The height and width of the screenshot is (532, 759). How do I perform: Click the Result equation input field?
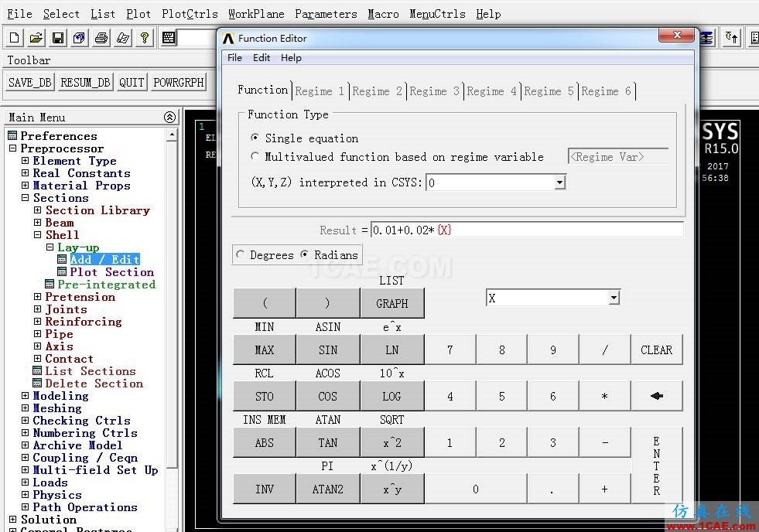[x=527, y=230]
